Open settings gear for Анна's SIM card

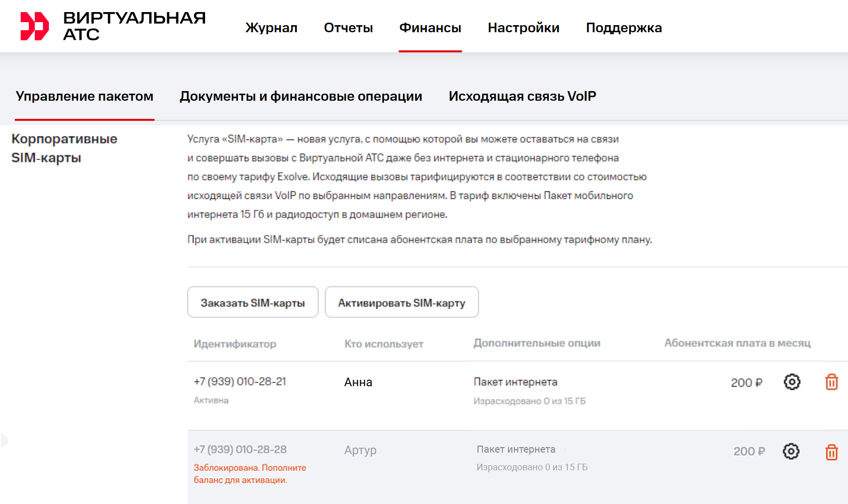tap(792, 382)
